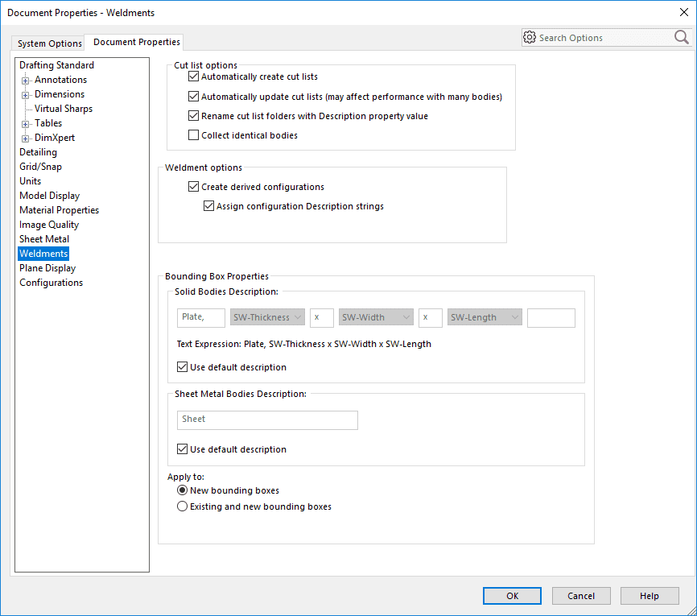Screen dimensions: 697x616
Task: Close the Document Properties dialog
Action: coord(683,12)
